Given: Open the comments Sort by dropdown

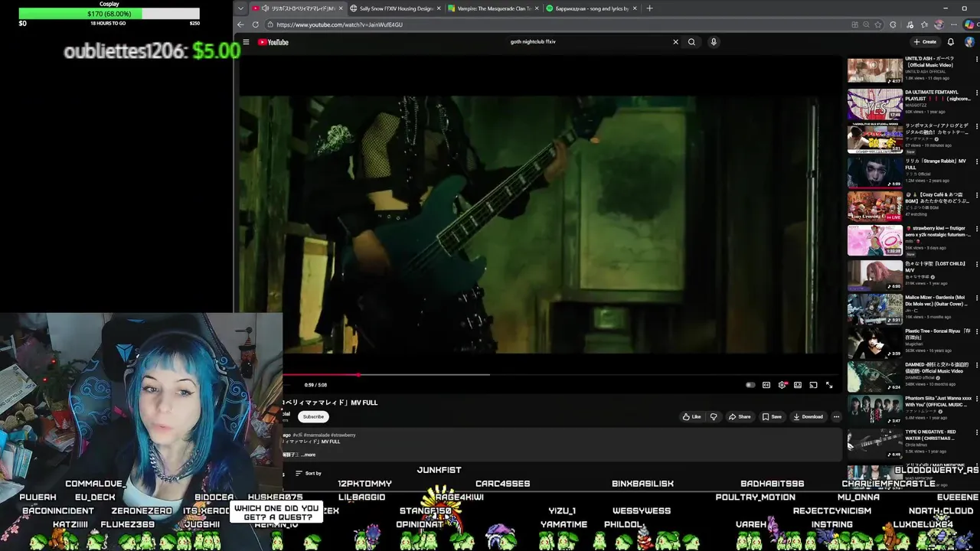Looking at the screenshot, I should click(x=309, y=473).
